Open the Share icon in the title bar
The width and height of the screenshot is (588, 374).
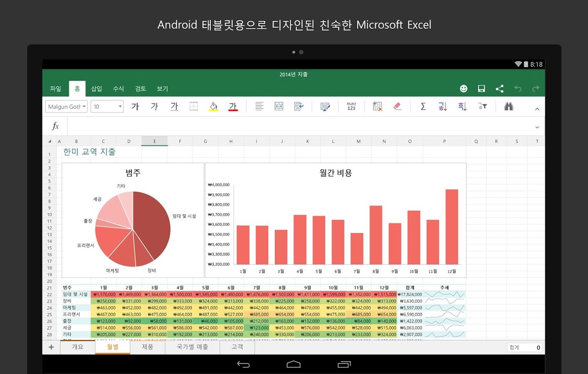tap(499, 89)
